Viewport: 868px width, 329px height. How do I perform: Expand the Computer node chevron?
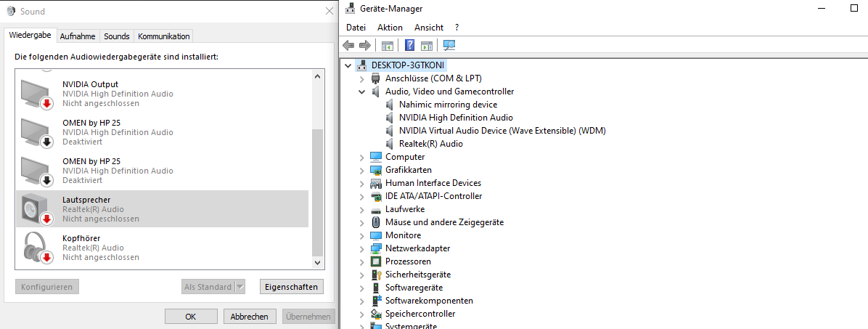[x=361, y=157]
